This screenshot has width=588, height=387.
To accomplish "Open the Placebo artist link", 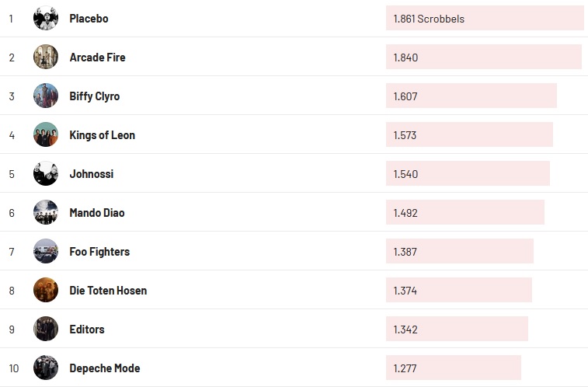I will pyautogui.click(x=89, y=18).
